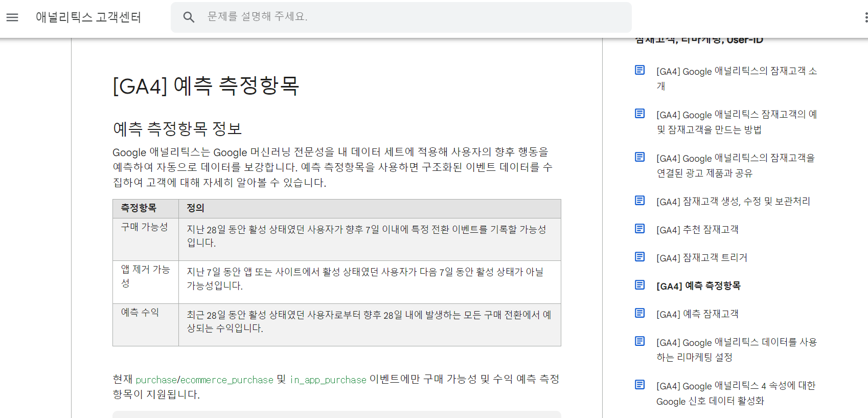Open '[GA4] 예측 잠재고객' link

pyautogui.click(x=697, y=314)
